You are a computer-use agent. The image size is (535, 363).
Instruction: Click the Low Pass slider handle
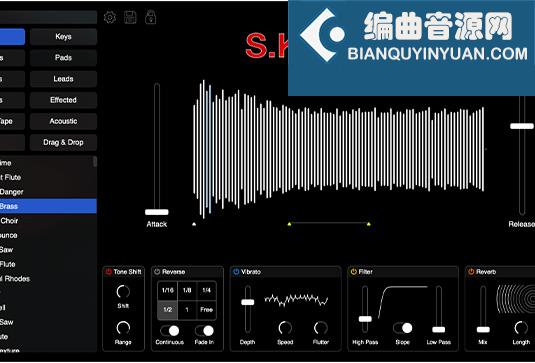pos(438,330)
